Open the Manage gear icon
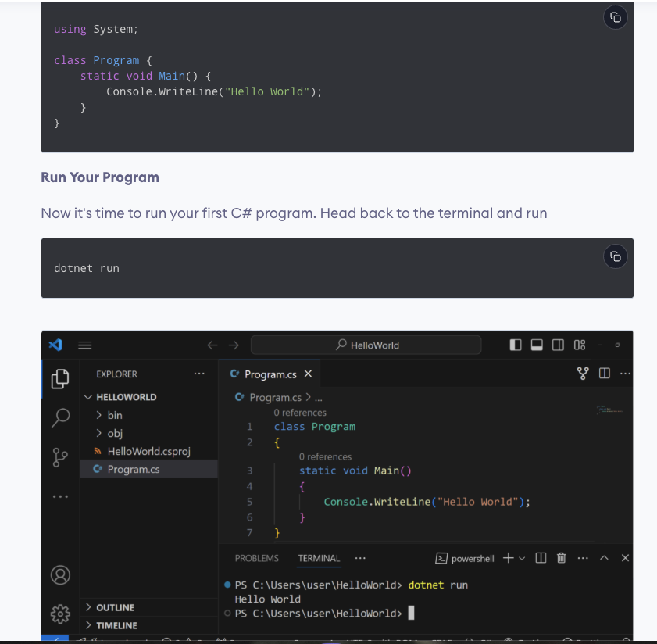Image resolution: width=657 pixels, height=644 pixels. (59, 613)
